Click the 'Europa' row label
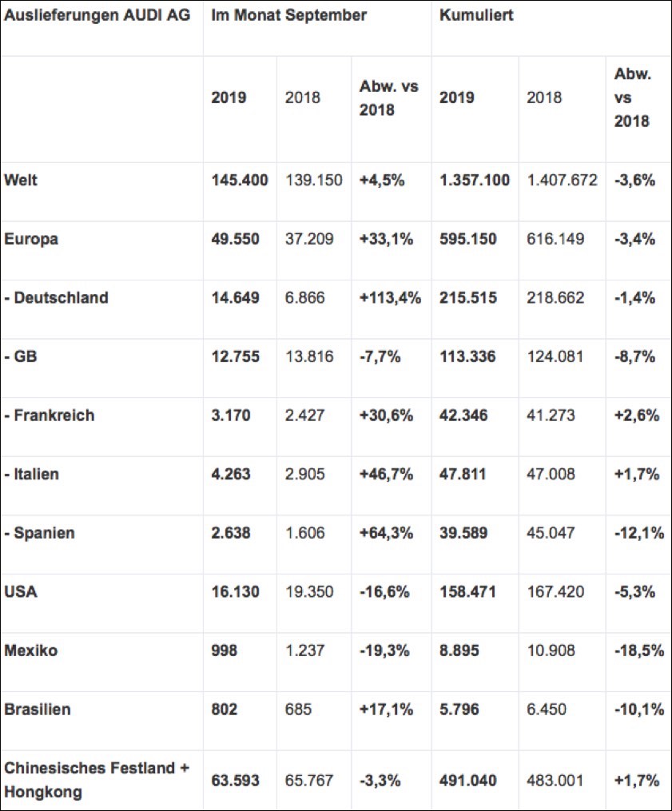This screenshot has width=672, height=811. click(30, 239)
